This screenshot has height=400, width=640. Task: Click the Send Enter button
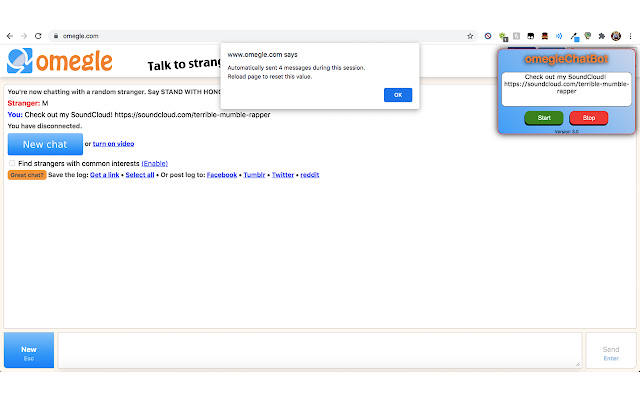(611, 350)
